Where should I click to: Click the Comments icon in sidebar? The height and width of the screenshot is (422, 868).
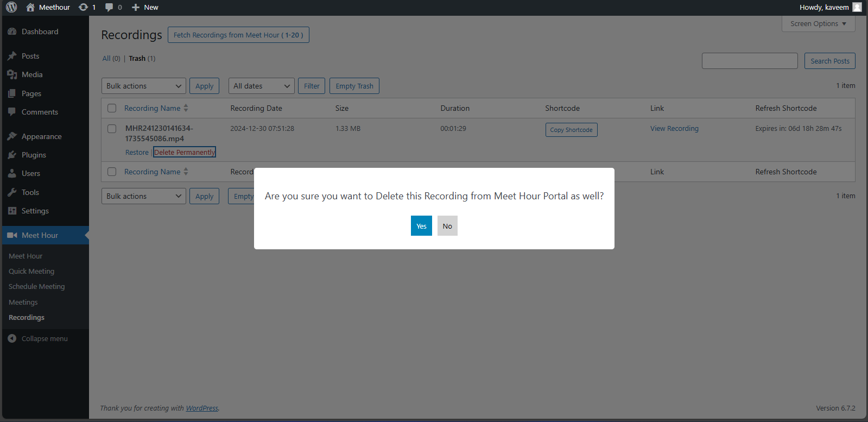pos(12,112)
